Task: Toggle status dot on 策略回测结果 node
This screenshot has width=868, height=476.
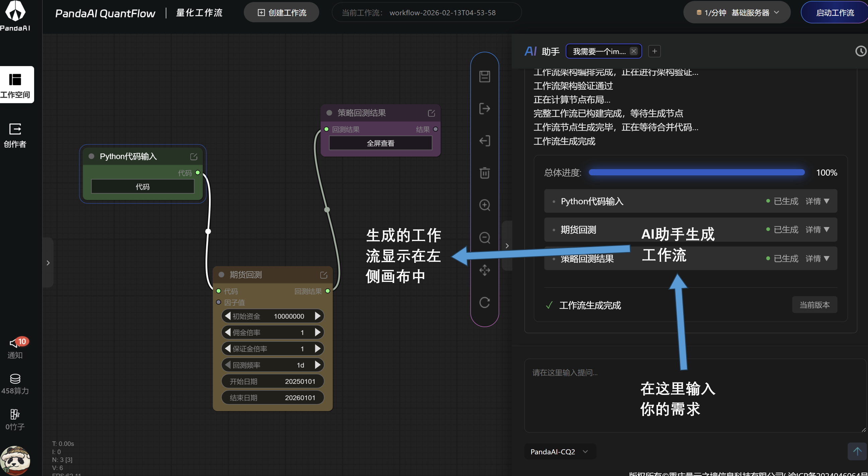Action: (329, 113)
